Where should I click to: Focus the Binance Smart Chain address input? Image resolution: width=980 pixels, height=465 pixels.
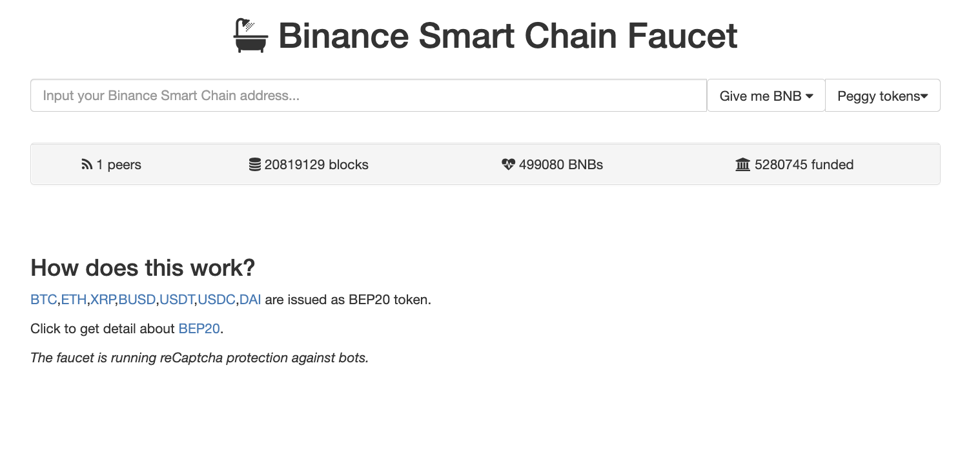tap(368, 96)
